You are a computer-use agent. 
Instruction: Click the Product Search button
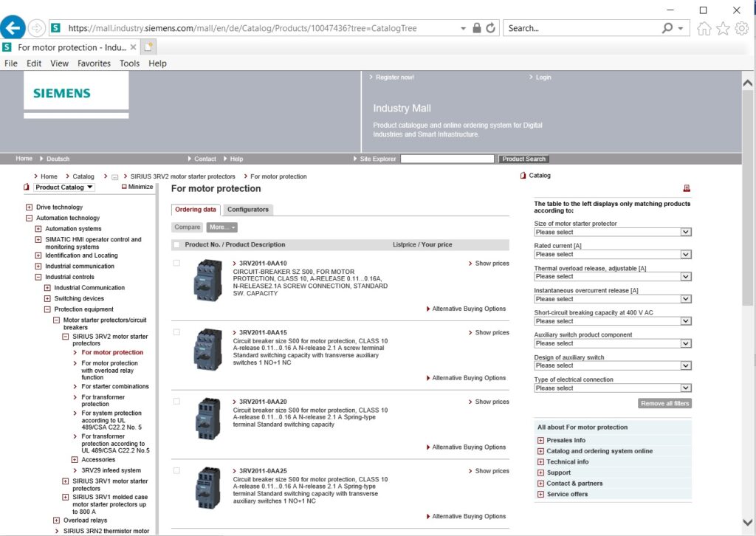(523, 159)
